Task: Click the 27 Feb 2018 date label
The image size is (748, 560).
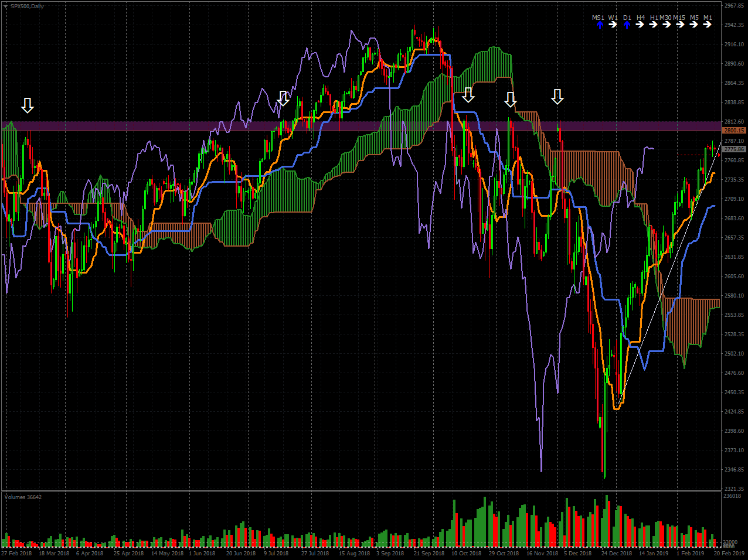Action: (17, 554)
